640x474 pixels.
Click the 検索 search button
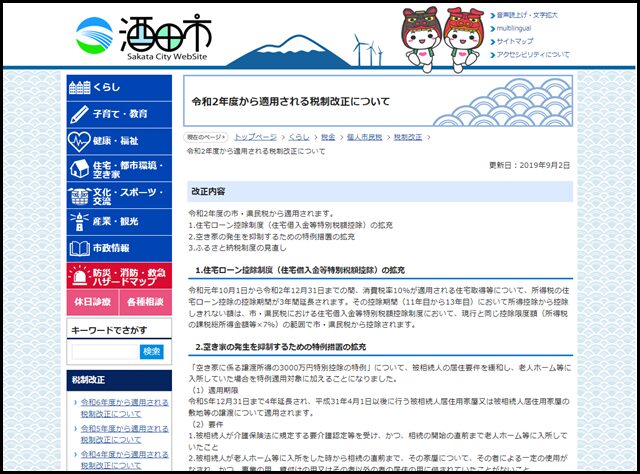coord(151,352)
